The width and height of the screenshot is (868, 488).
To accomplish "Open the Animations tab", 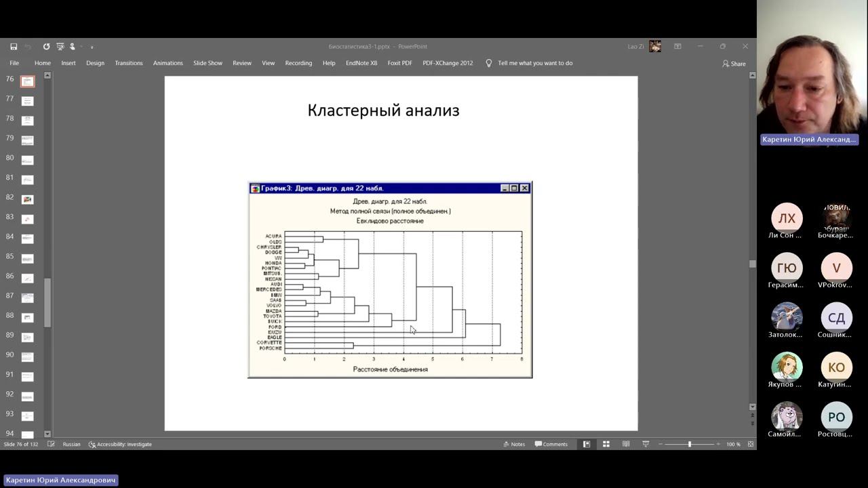I will tap(168, 63).
